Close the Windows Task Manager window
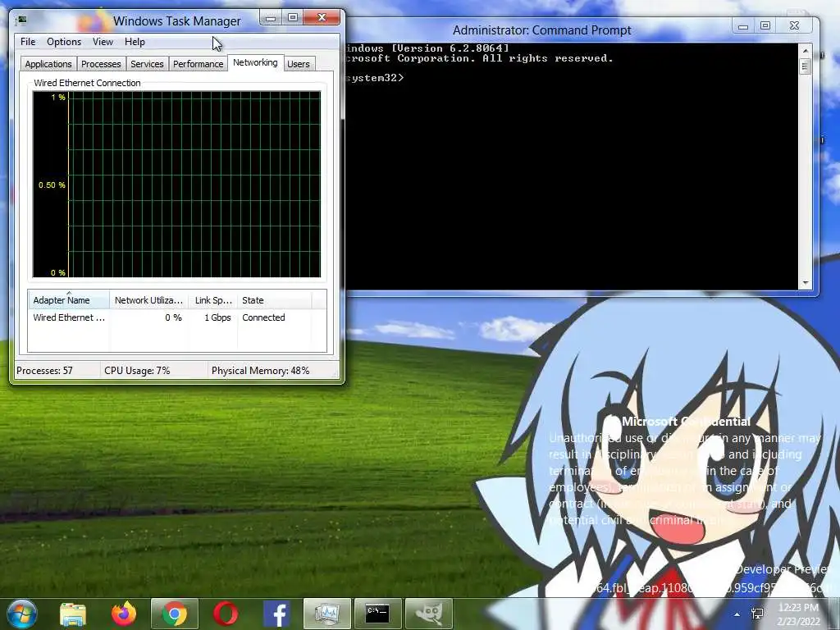This screenshot has height=630, width=840. click(322, 18)
